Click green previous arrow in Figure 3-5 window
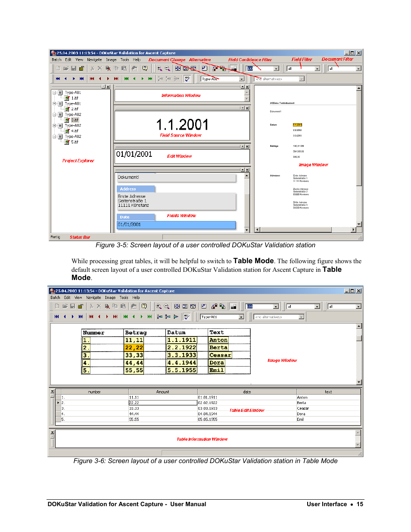Viewport: 411px width, 532px height. pos(134,79)
